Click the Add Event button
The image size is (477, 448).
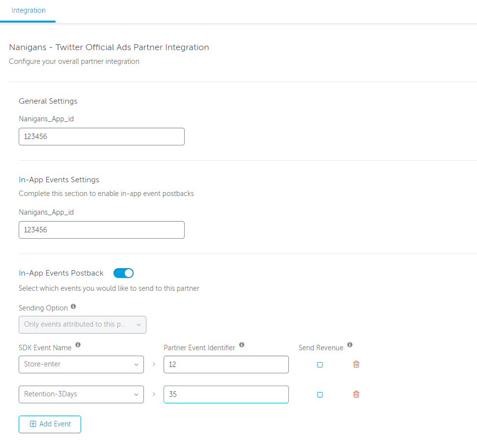[50, 424]
